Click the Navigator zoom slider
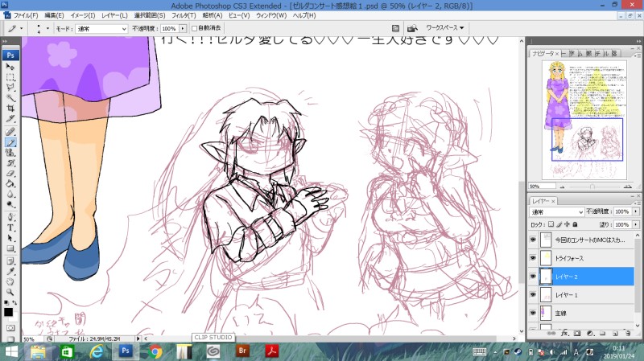The height and width of the screenshot is (361, 644). (x=592, y=187)
